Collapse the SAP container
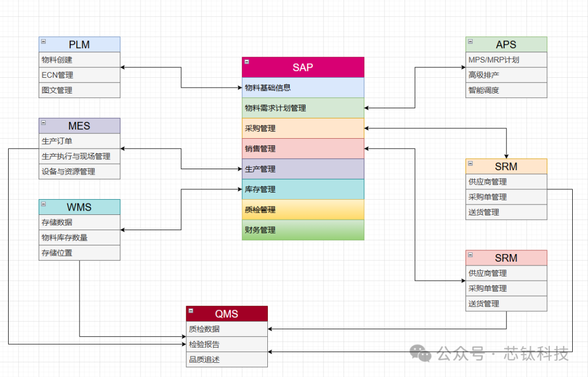Viewport: 588px width, 377px height. click(247, 61)
